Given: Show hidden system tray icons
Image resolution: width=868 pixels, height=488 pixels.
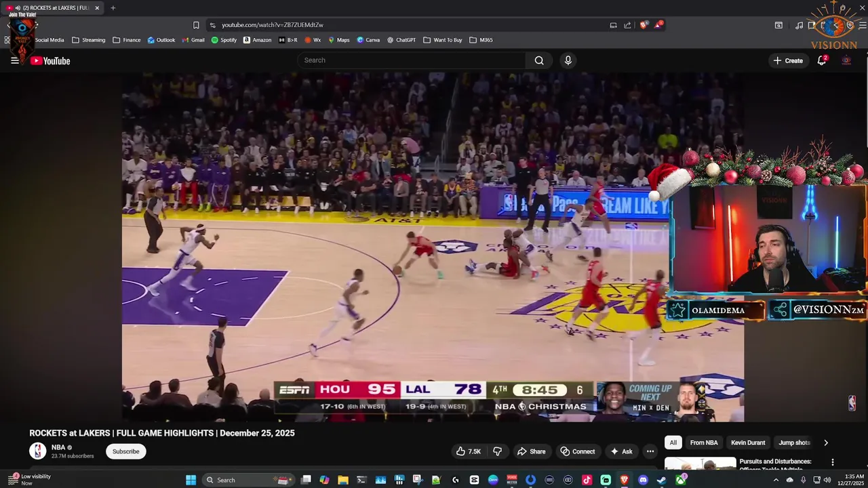Looking at the screenshot, I should coord(776,480).
